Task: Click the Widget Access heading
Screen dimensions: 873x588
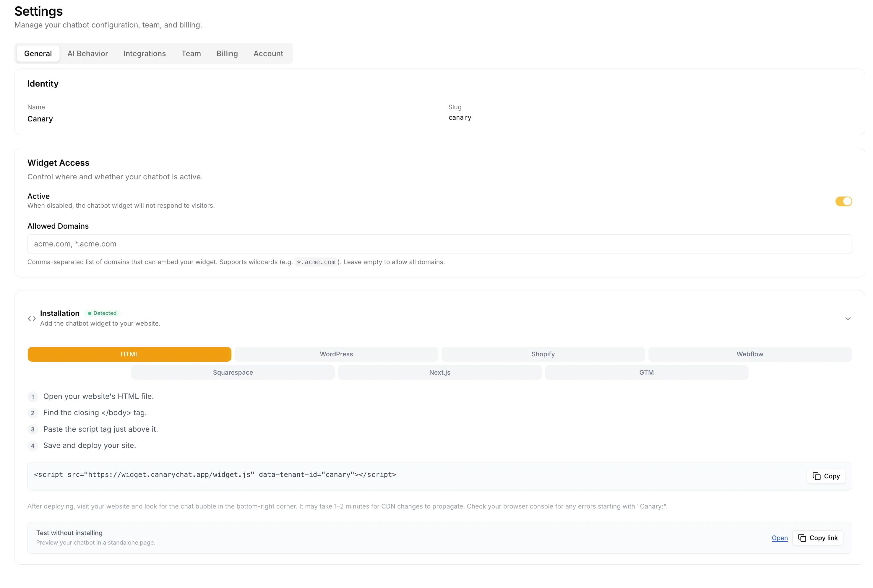Action: tap(58, 163)
